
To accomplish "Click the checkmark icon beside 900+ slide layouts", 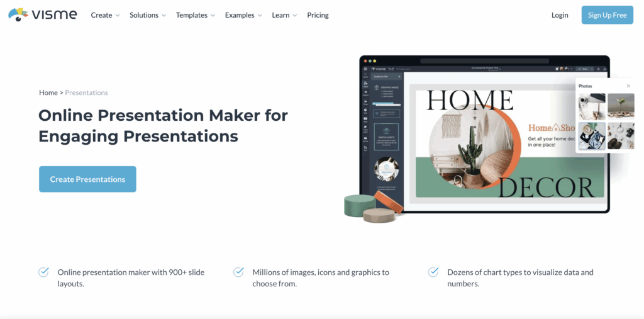I will pyautogui.click(x=44, y=272).
